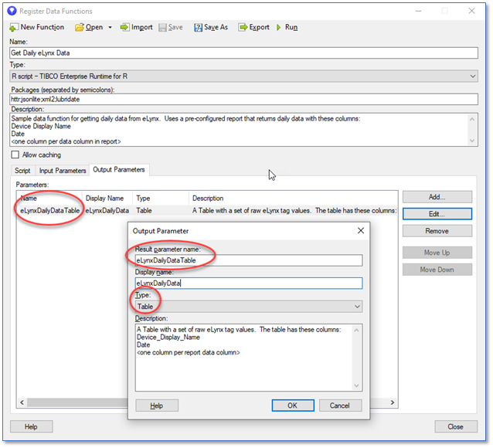Click the Display name input field
This screenshot has width=493, height=448.
248,283
